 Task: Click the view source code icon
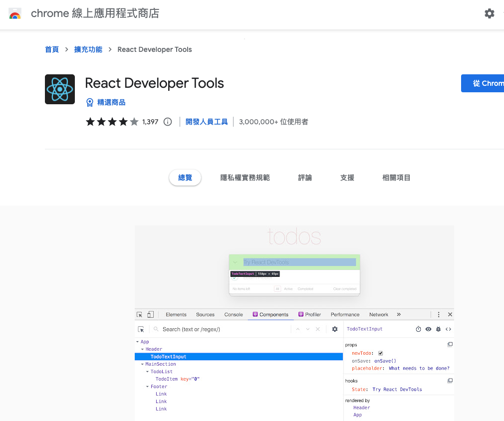pos(449,329)
